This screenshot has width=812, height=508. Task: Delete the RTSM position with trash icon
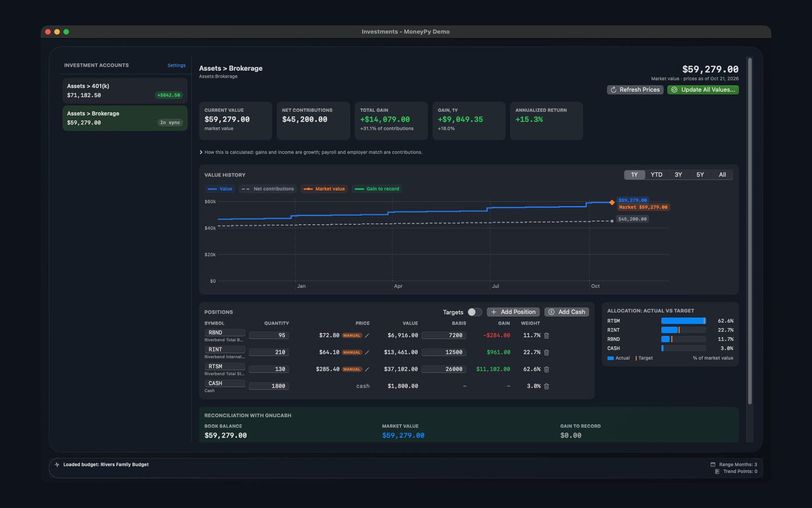547,369
